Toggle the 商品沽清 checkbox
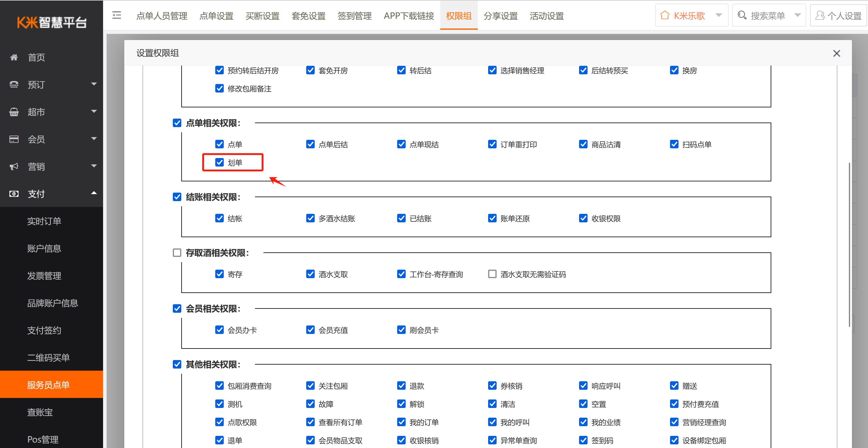Image resolution: width=868 pixels, height=448 pixels. (x=583, y=144)
